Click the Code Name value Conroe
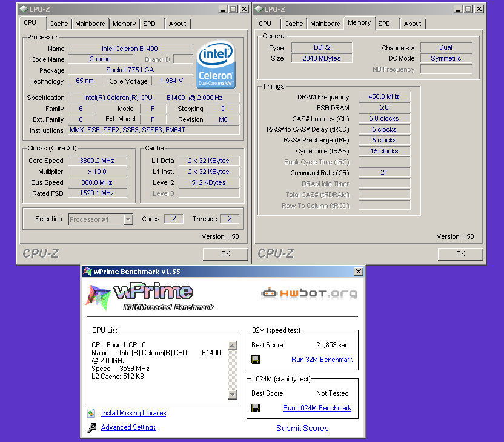This screenshot has height=442, width=504. coord(100,59)
